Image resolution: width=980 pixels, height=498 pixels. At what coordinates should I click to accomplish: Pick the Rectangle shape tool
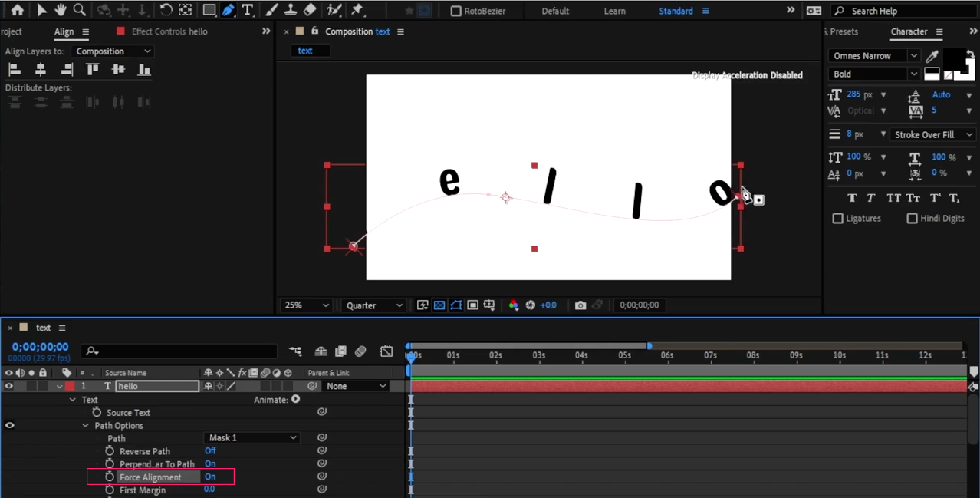209,11
